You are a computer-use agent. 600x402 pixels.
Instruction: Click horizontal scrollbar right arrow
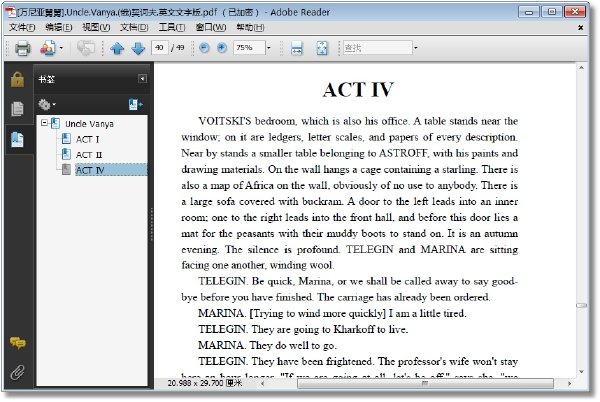(x=569, y=383)
